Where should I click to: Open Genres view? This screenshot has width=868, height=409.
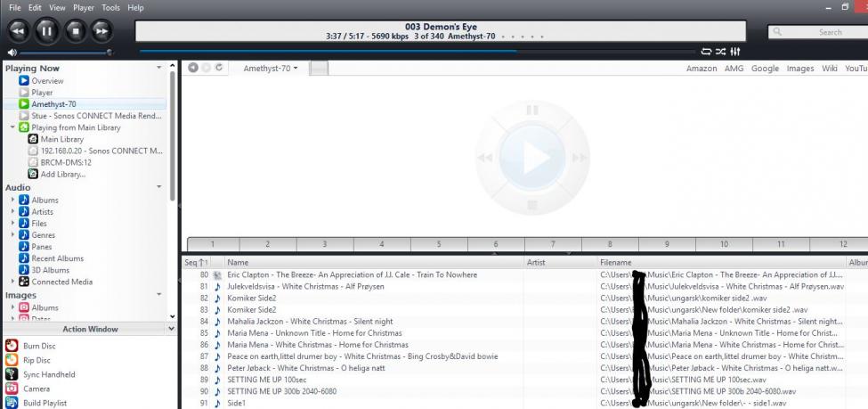point(44,235)
